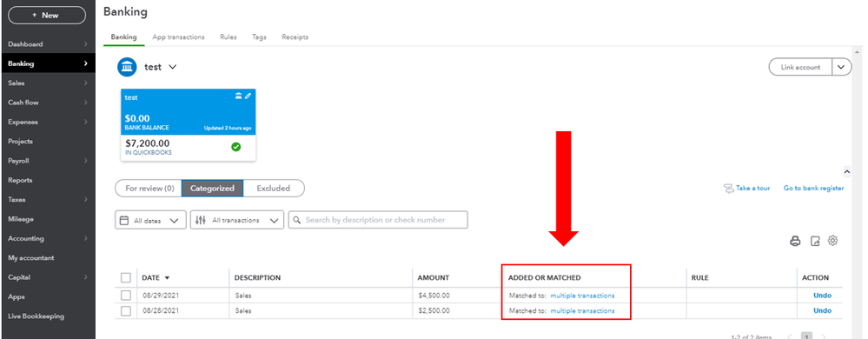
Task: Click the AMOUNT column header
Action: pos(433,277)
